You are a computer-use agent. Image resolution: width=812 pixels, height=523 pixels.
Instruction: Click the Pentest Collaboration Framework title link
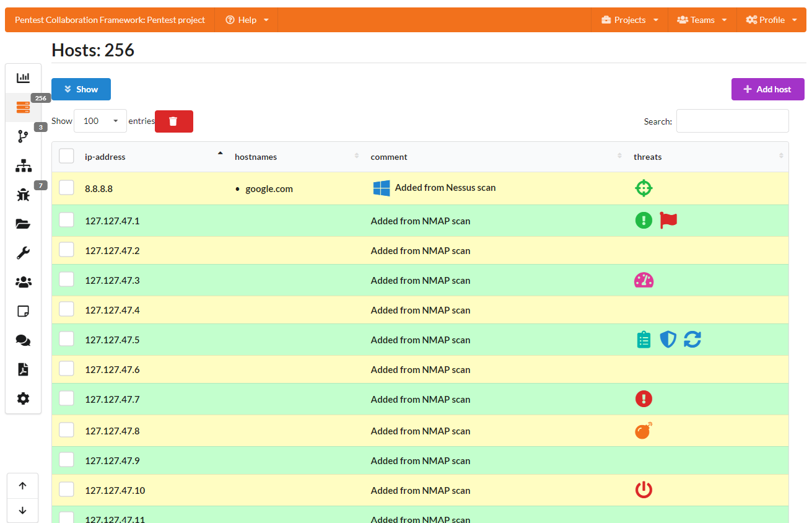[110, 20]
